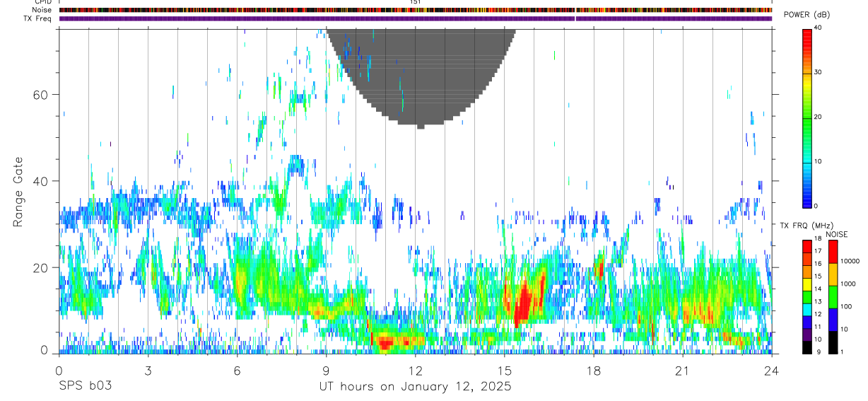Click the "SPS b03" radar beam label
The width and height of the screenshot is (868, 401).
coord(85,387)
